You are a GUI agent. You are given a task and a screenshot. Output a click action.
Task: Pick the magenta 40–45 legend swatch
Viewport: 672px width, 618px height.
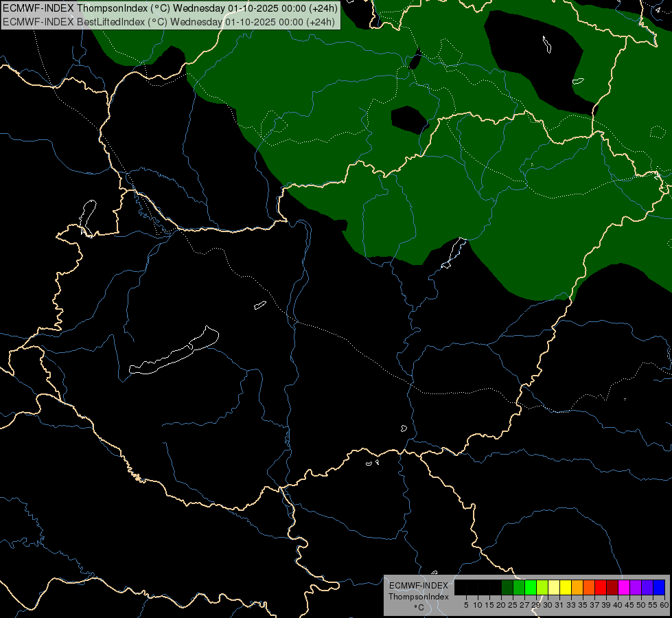624,587
